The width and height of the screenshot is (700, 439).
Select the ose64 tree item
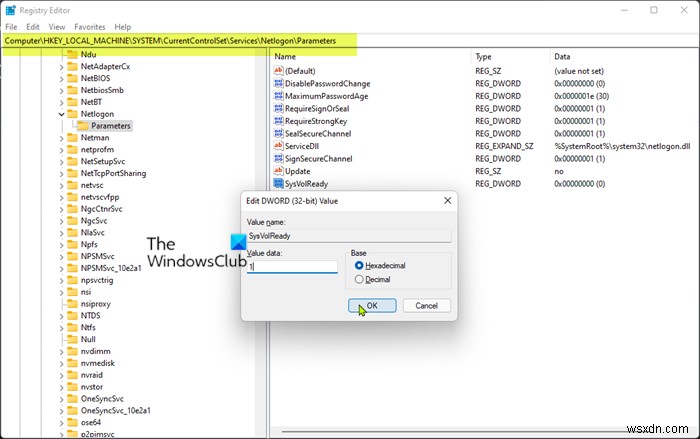click(91, 422)
